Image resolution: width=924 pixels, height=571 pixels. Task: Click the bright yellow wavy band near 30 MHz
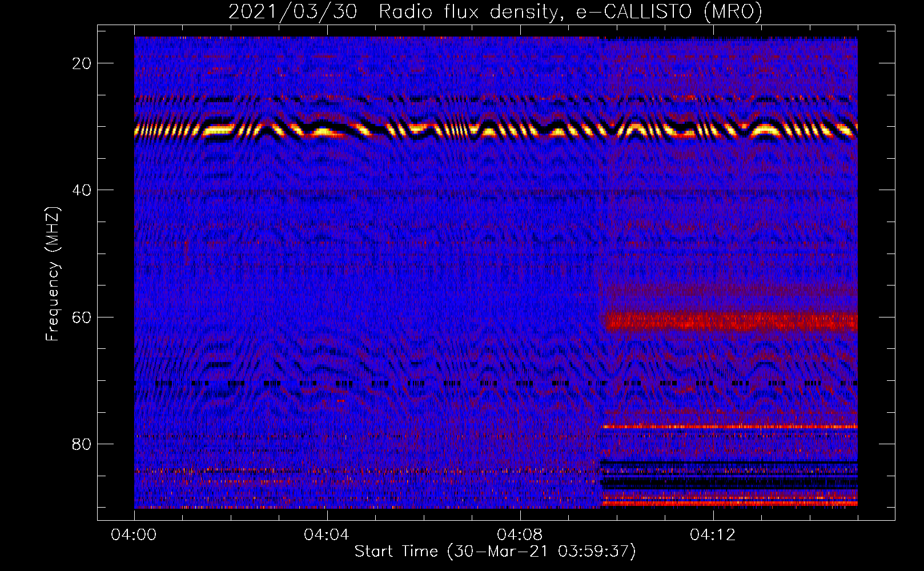tap(496, 130)
